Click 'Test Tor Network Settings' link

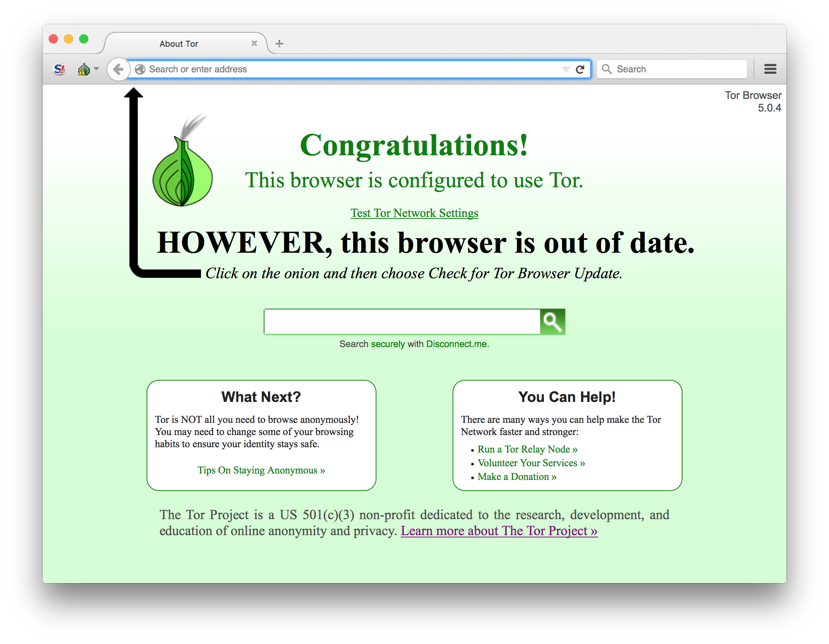(414, 213)
